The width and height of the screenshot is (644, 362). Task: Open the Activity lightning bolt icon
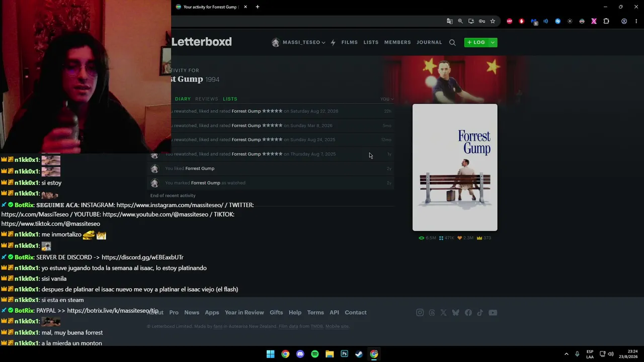[333, 43]
